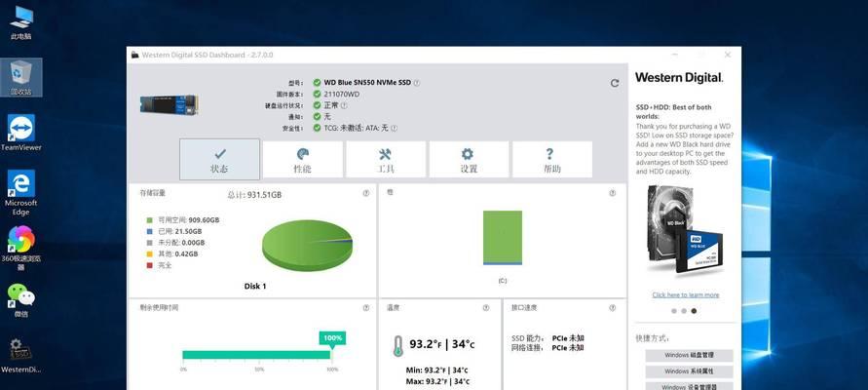The height and width of the screenshot is (390, 868).
Task: Open the 工具 (Tools) tab
Action: click(x=386, y=160)
